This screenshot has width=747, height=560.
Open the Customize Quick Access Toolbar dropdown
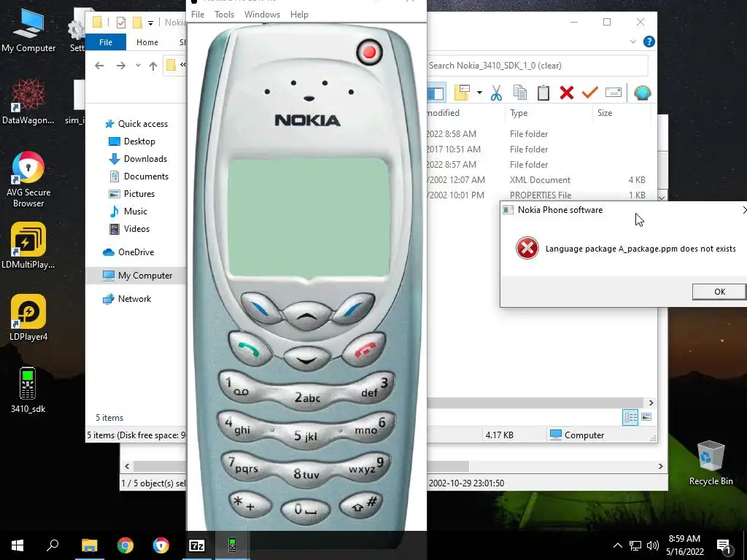150,23
